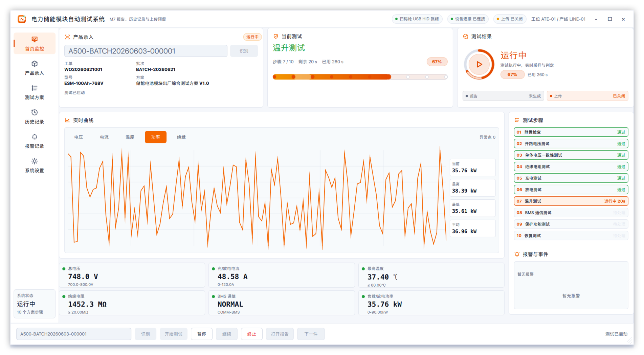The image size is (644, 355).
Task: Select step 07 温升测试 in the step list
Action: [x=571, y=201]
